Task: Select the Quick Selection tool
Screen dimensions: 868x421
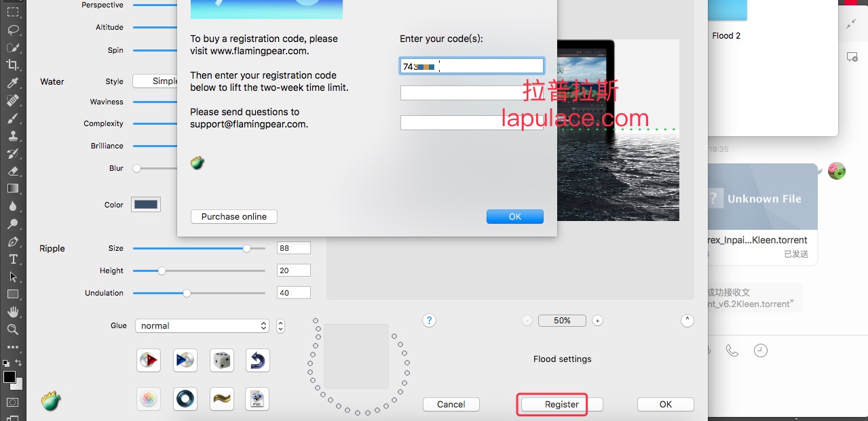Action: (13, 47)
